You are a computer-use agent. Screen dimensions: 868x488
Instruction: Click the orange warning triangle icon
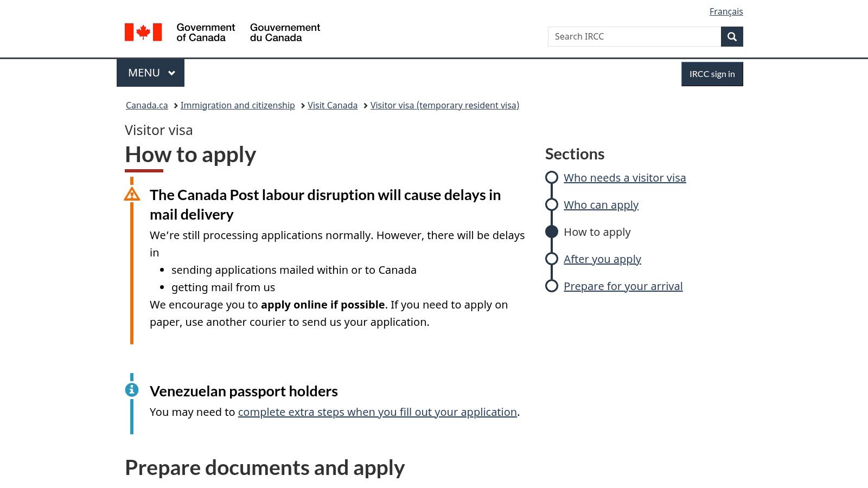(x=132, y=194)
